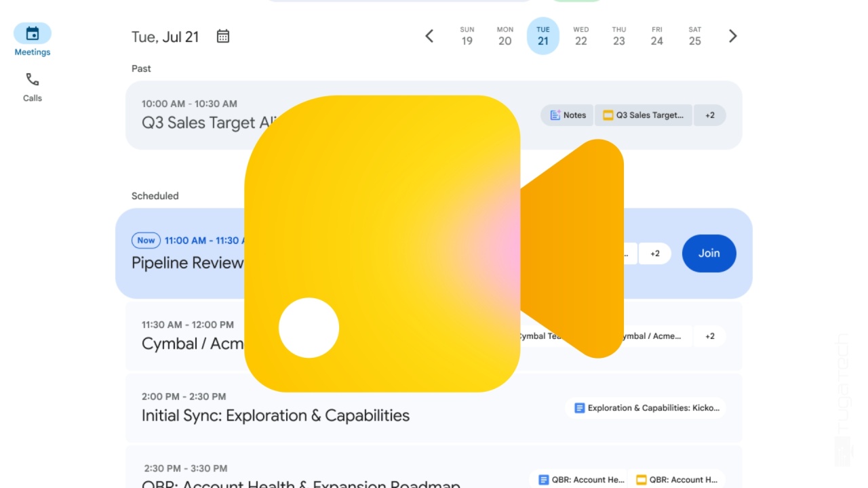Open the QBR: Account He... document chip
Viewport: 868px width, 488px height.
pyautogui.click(x=579, y=480)
